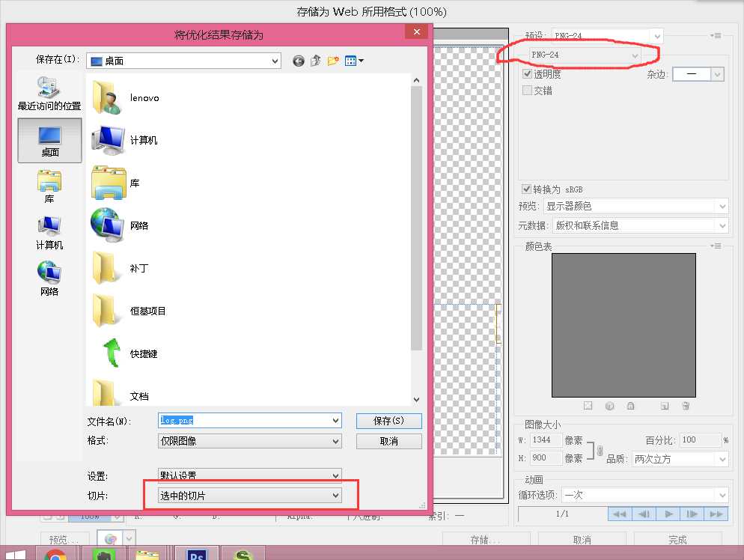
Task: Jump to last animation frame
Action: click(x=716, y=514)
